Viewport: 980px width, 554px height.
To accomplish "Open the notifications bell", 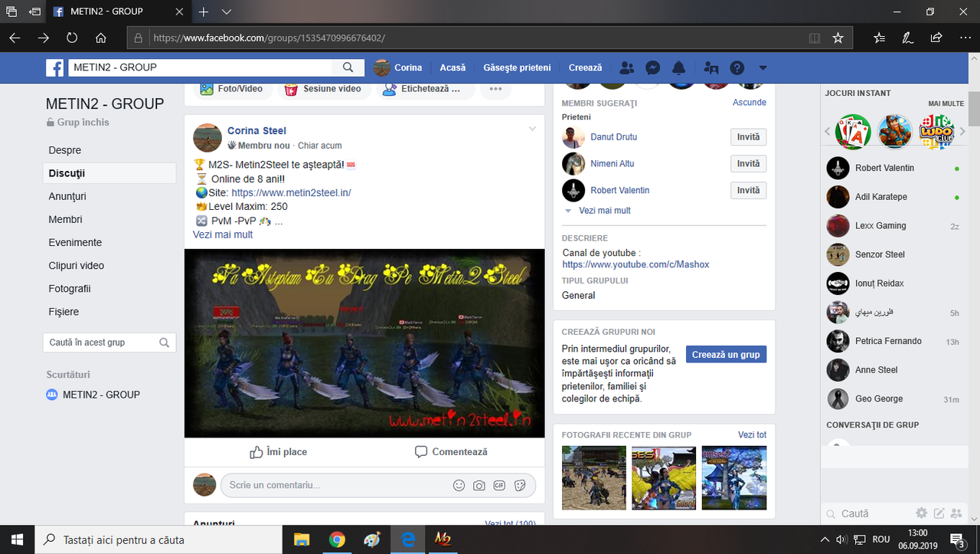I will [x=679, y=67].
